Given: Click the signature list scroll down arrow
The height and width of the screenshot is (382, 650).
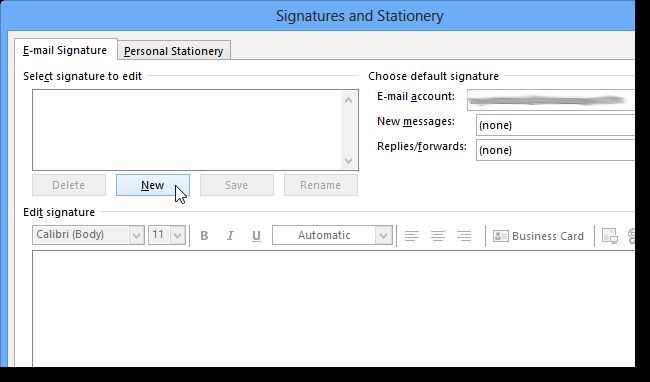Looking at the screenshot, I should click(x=348, y=160).
